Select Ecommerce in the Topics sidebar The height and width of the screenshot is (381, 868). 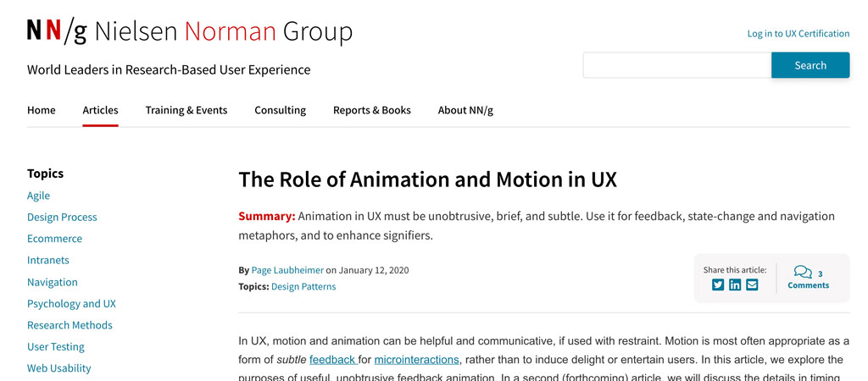click(54, 239)
